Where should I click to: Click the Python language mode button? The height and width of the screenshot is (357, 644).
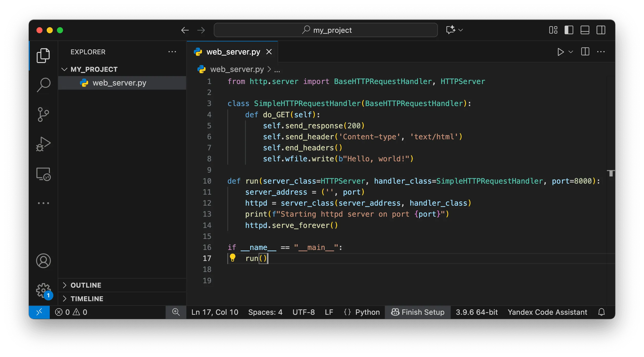(367, 312)
